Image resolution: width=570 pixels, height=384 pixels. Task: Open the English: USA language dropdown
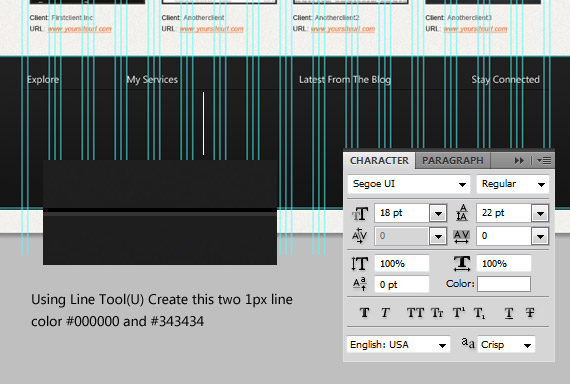pyautogui.click(x=398, y=344)
